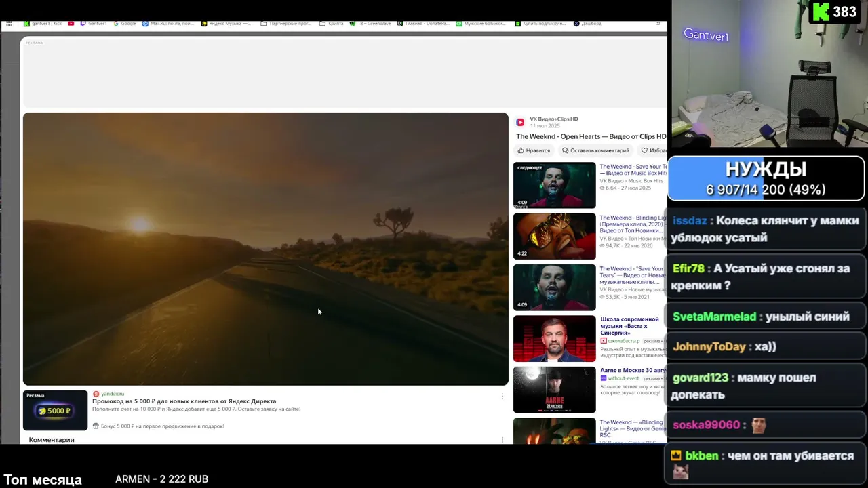Click the 11 июл 2025 upload date

545,126
